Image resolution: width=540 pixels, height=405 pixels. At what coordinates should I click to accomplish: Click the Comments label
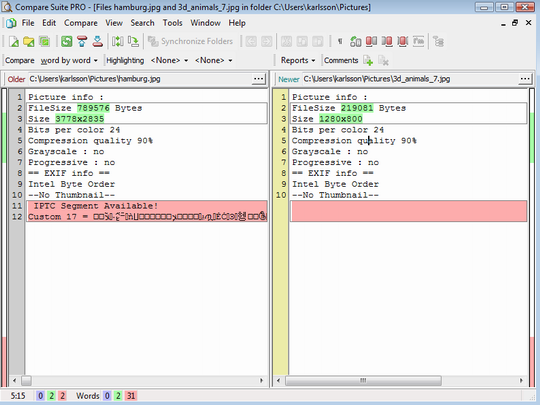341,61
